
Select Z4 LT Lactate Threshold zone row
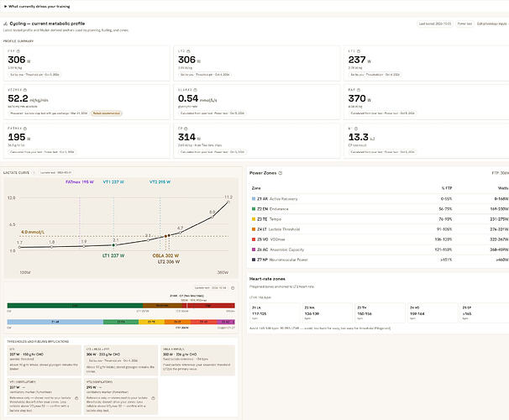(380, 229)
